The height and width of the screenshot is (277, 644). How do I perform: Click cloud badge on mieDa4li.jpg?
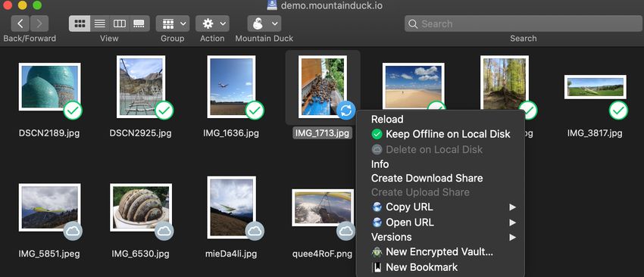(x=255, y=232)
